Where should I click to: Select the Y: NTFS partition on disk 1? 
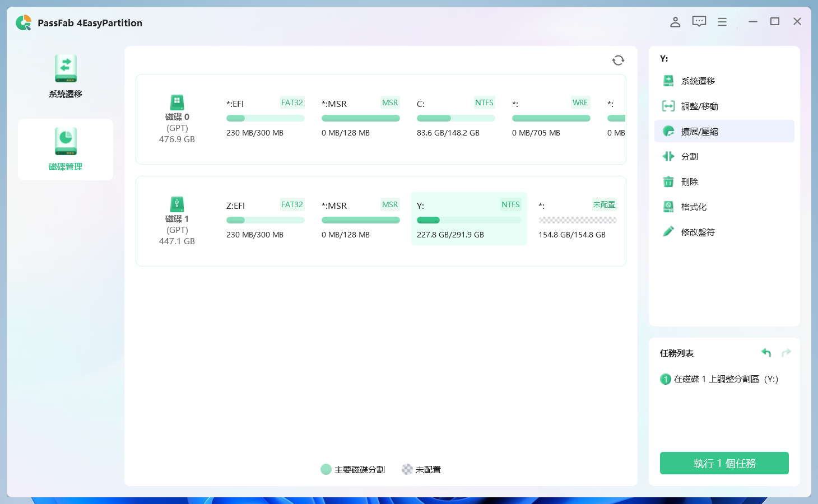pos(469,219)
